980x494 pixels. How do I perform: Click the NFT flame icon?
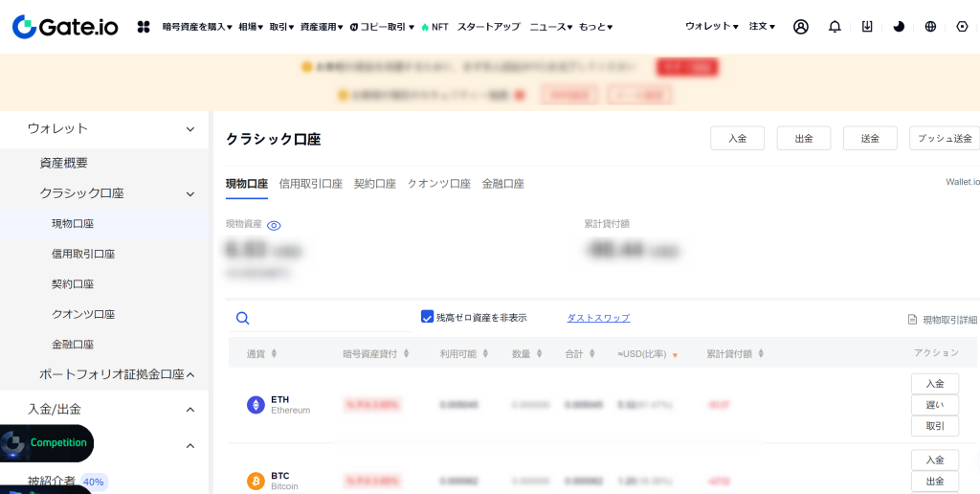pyautogui.click(x=425, y=27)
